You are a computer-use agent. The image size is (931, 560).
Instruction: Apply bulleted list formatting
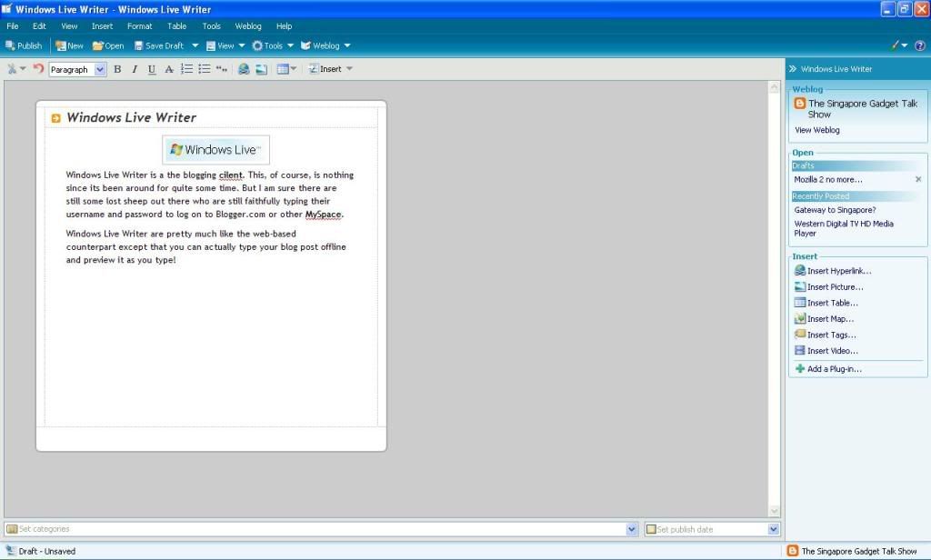pyautogui.click(x=204, y=69)
